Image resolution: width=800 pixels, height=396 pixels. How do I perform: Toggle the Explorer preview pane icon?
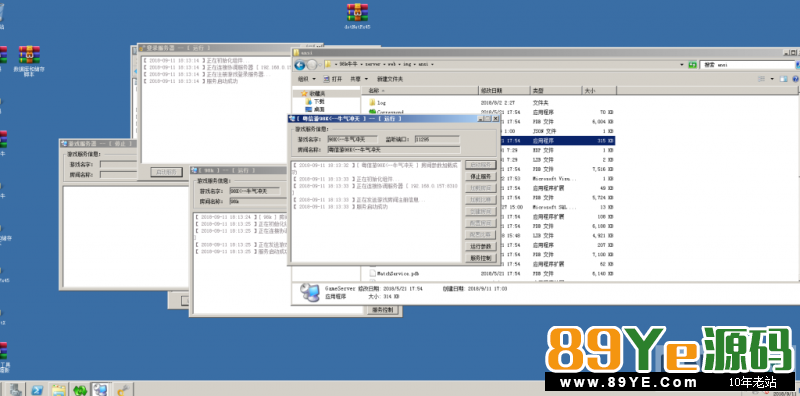point(784,79)
